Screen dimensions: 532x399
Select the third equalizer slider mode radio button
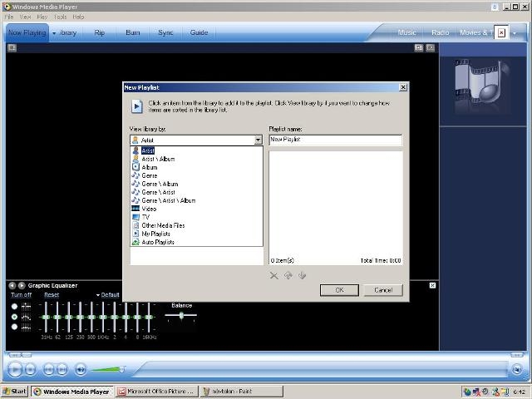14,327
